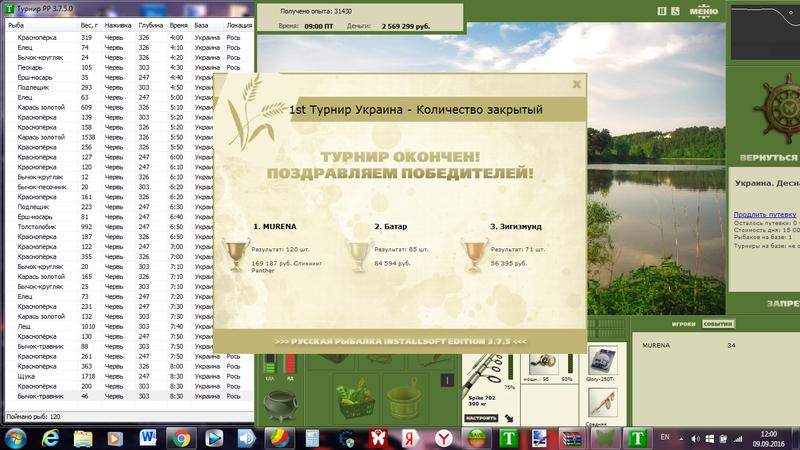Select the hook thumbnail below Glory-250Ti
This screenshot has width=800, height=450.
pyautogui.click(x=602, y=403)
